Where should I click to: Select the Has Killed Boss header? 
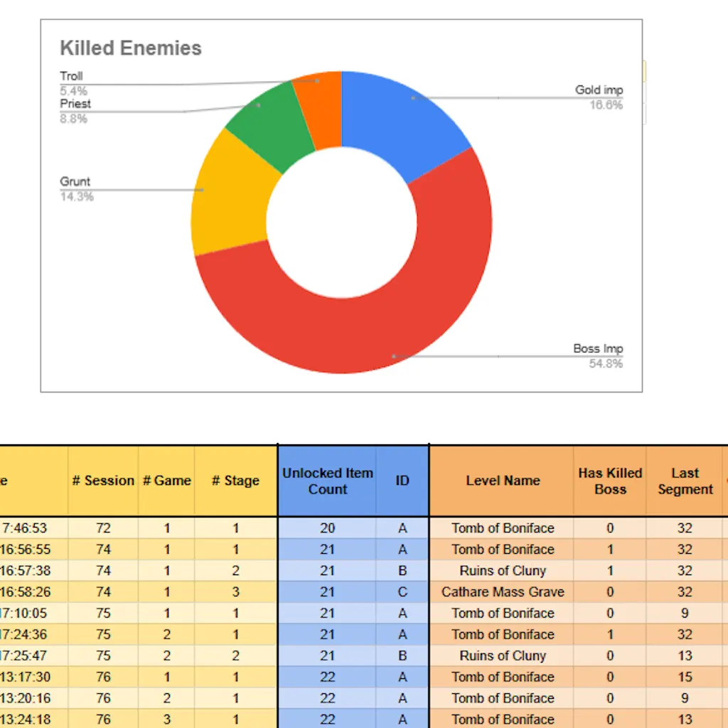click(x=610, y=481)
